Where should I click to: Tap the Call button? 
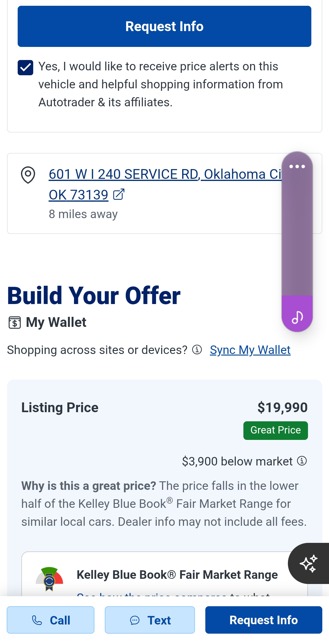[x=51, y=620]
